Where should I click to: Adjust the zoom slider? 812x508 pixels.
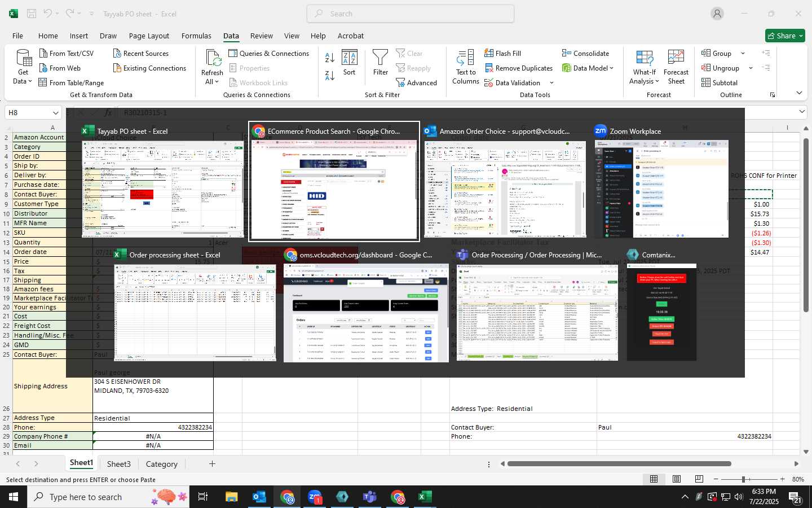[743, 479]
